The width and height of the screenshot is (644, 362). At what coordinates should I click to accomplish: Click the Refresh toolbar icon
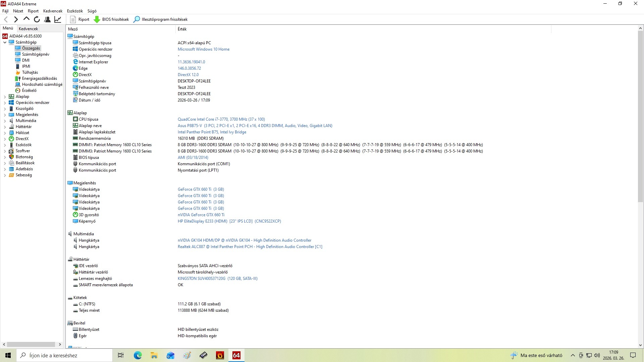[x=37, y=19]
